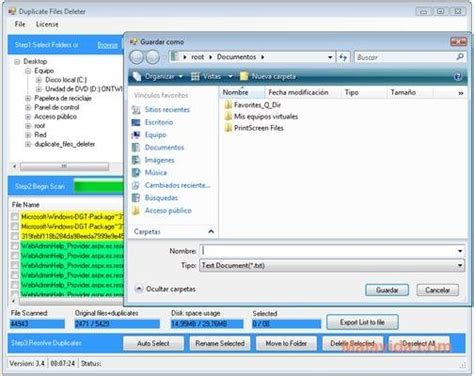Click the Búsquedas icon in favorites
The width and height of the screenshot is (474, 376).
coord(136,198)
